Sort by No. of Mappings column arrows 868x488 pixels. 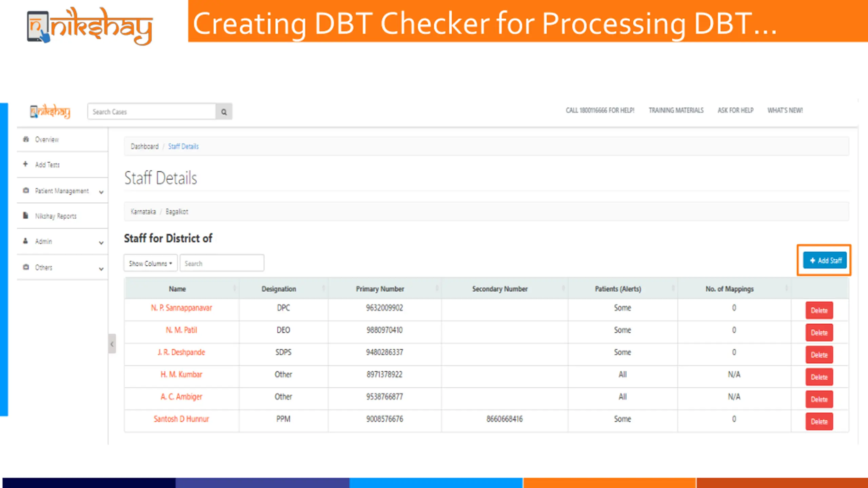787,288
